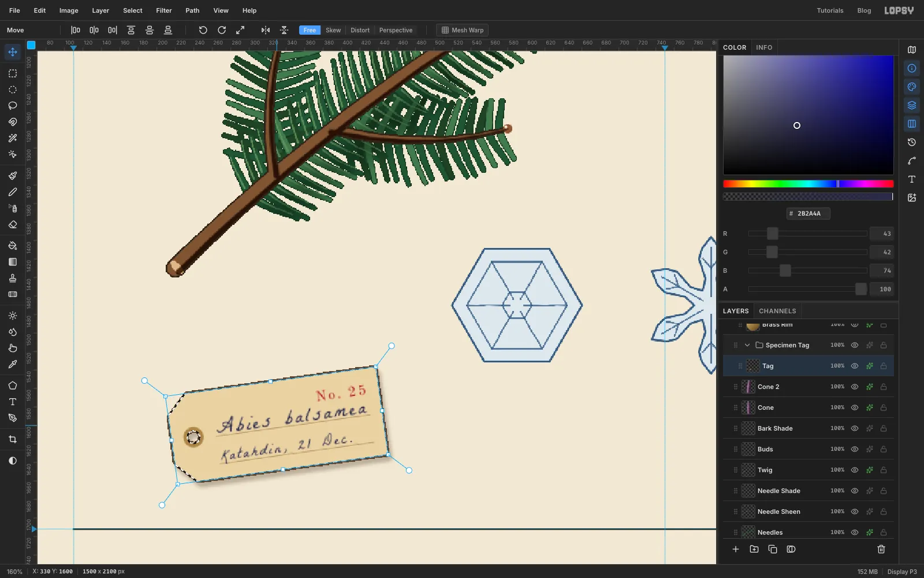Toggle effects icon on Cone layer
Image resolution: width=924 pixels, height=578 pixels.
[x=869, y=407]
